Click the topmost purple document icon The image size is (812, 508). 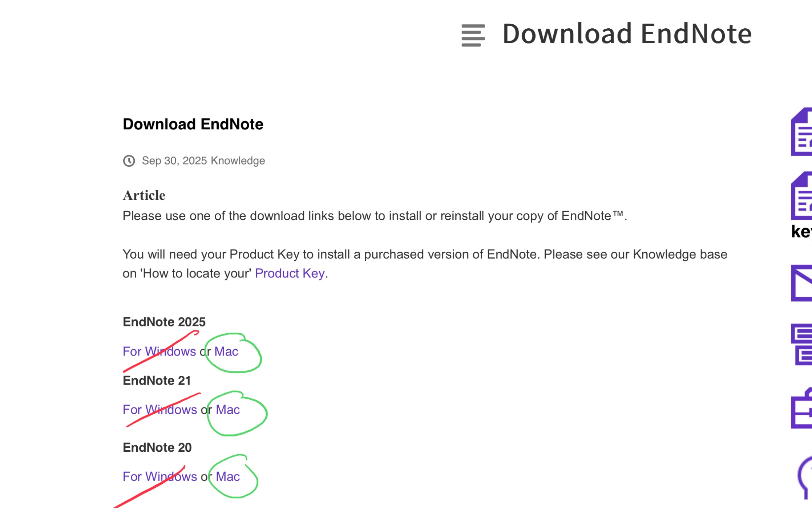802,132
